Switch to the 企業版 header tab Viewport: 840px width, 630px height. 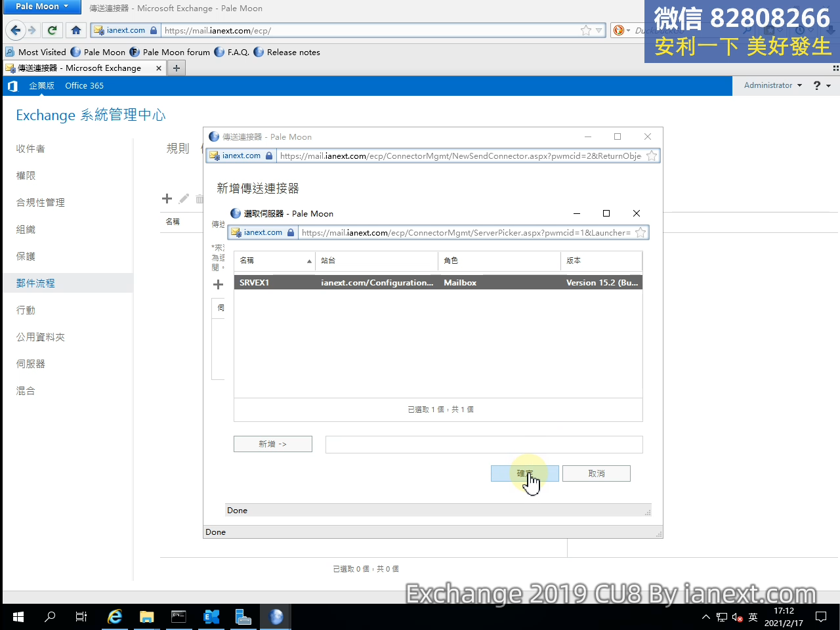coord(41,86)
